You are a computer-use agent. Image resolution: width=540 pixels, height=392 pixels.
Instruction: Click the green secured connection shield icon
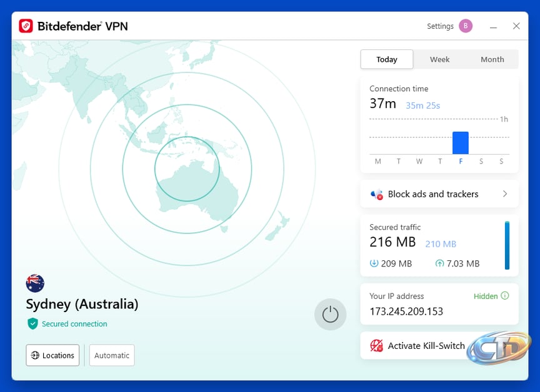click(x=32, y=323)
